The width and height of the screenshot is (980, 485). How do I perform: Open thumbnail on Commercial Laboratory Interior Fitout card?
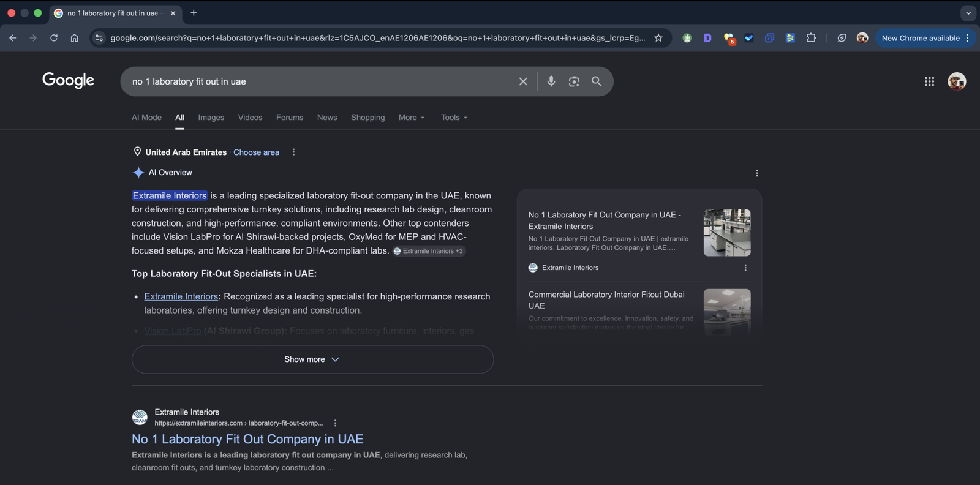[727, 312]
